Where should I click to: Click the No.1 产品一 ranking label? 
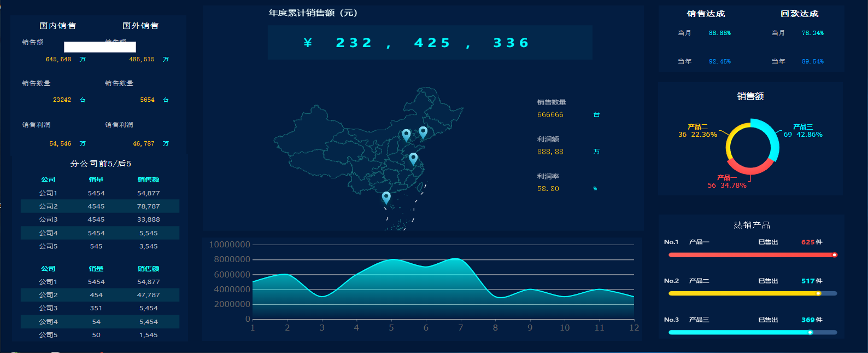click(x=687, y=242)
